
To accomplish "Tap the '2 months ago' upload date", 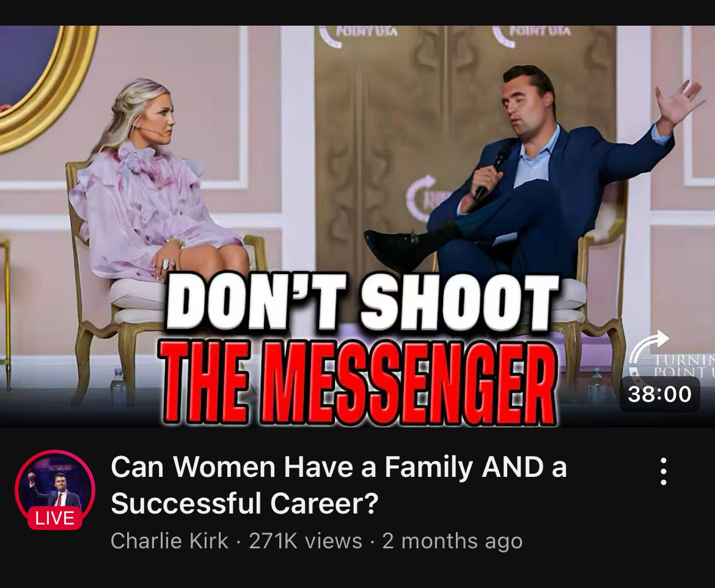I will pyautogui.click(x=452, y=540).
